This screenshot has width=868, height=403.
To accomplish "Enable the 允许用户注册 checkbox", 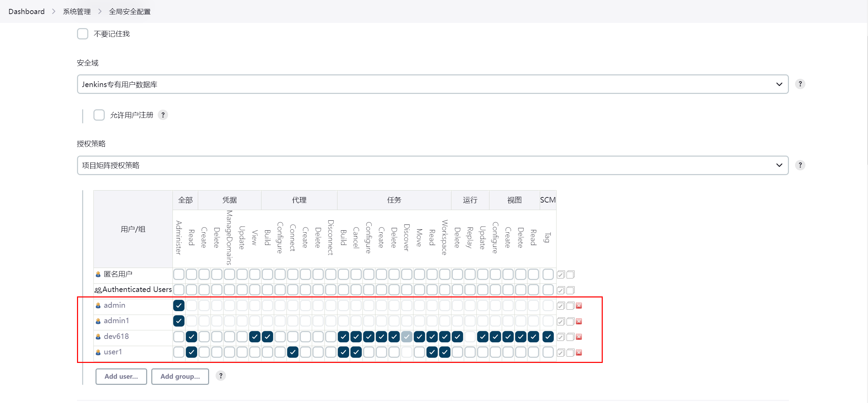I will pos(99,115).
